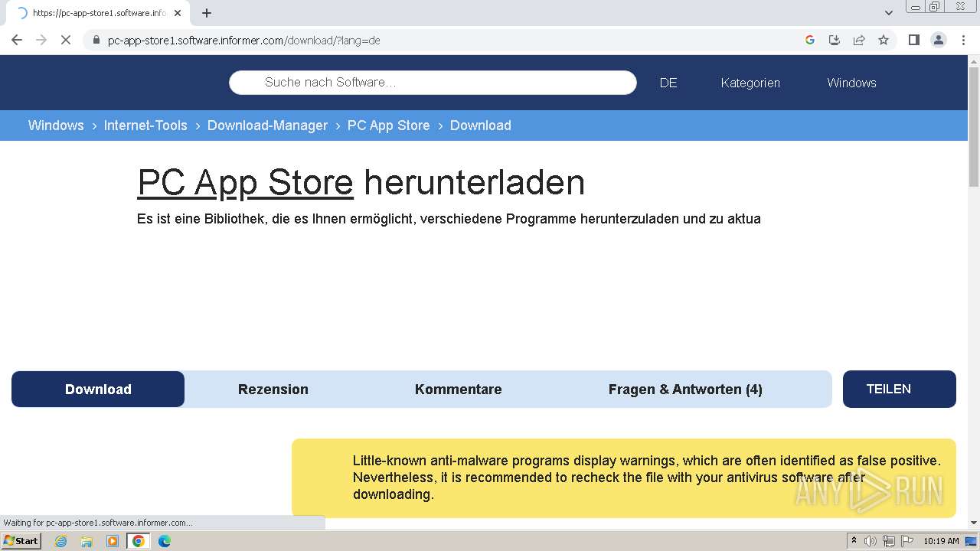Bookmark this page with the star icon
Screen dimensions: 980x551
click(x=884, y=40)
